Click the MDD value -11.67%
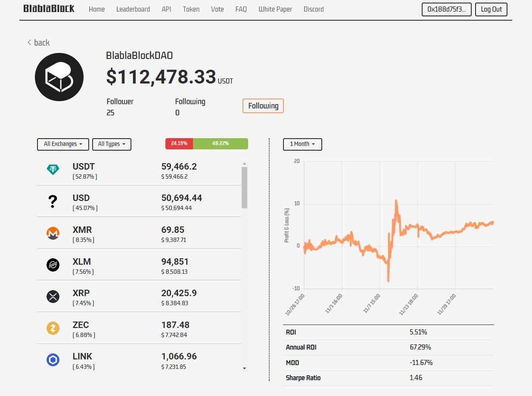532x396 pixels. (421, 363)
